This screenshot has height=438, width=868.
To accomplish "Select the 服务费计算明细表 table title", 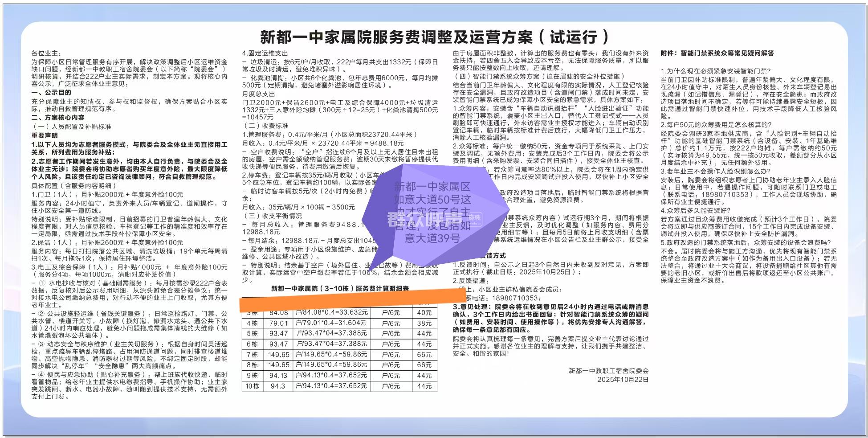I will tap(340, 289).
